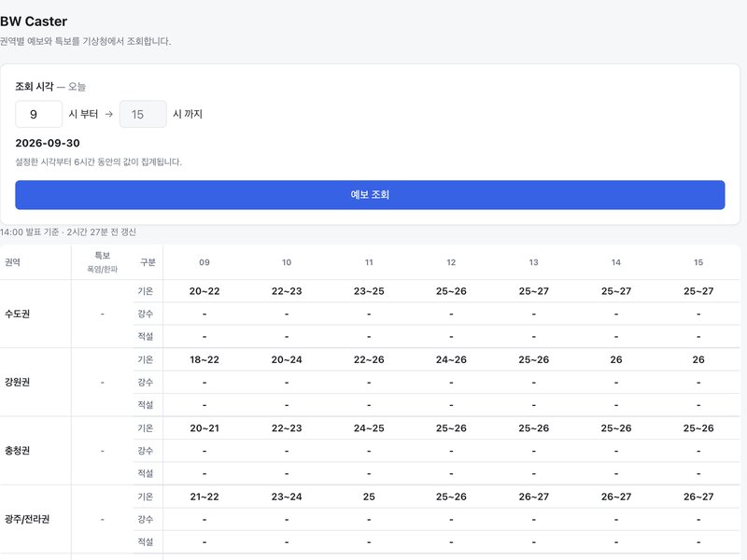The width and height of the screenshot is (747, 560).
Task: Click the 13 hour column header
Action: pyautogui.click(x=533, y=262)
